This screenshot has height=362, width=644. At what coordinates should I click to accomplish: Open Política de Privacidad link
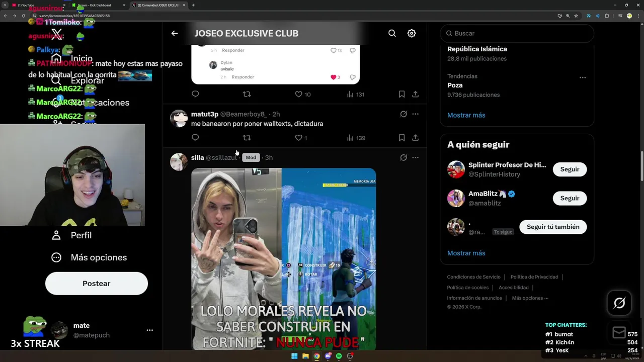pos(534,277)
